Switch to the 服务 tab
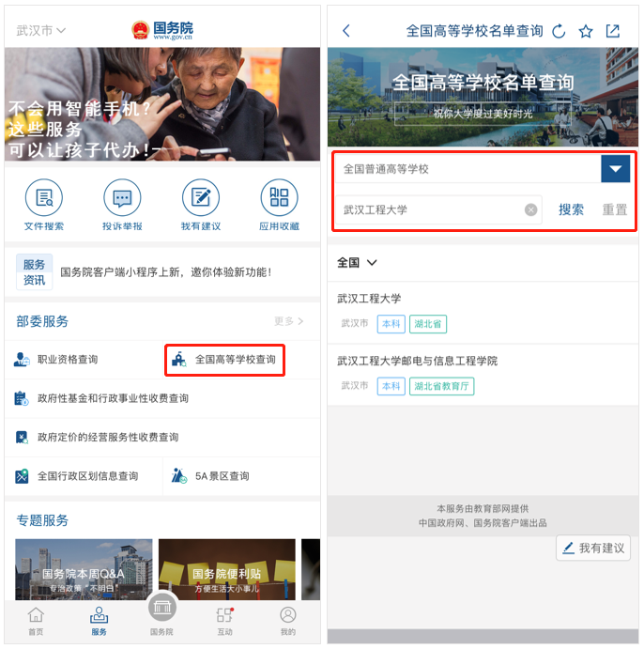Image resolution: width=644 pixels, height=649 pixels. coord(99,621)
